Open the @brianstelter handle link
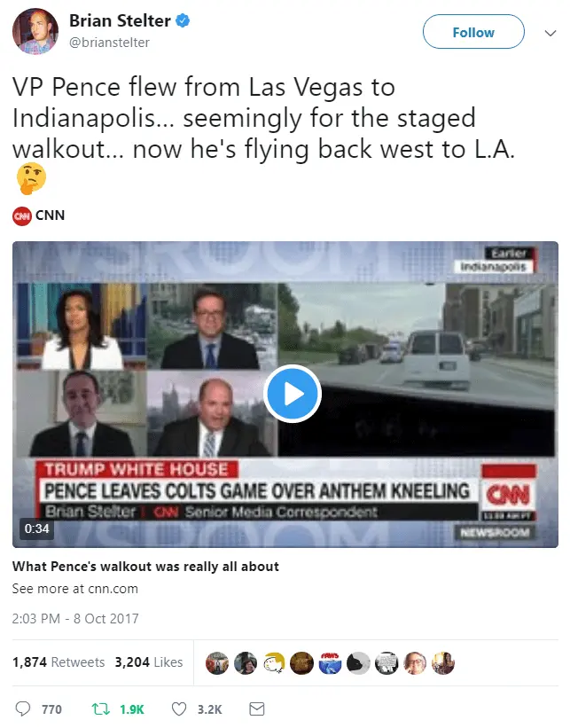The image size is (570, 728). click(110, 43)
